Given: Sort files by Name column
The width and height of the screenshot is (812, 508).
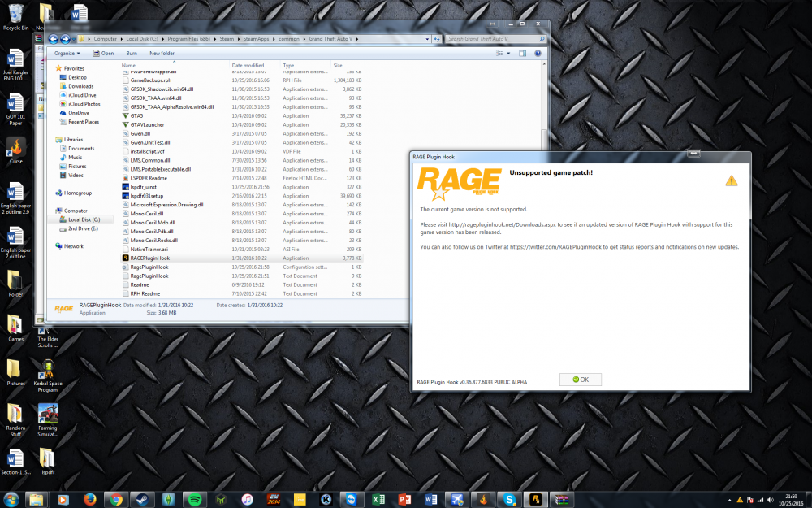Looking at the screenshot, I should pos(175,65).
